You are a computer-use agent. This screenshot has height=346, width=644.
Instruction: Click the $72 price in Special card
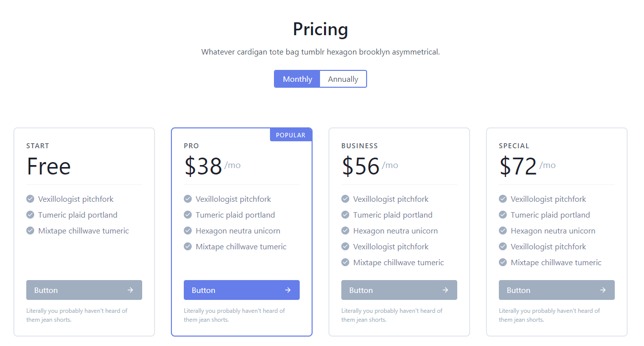click(518, 166)
